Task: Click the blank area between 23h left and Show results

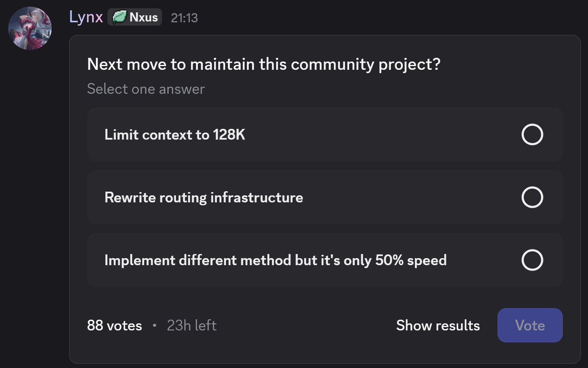Action: pos(306,325)
